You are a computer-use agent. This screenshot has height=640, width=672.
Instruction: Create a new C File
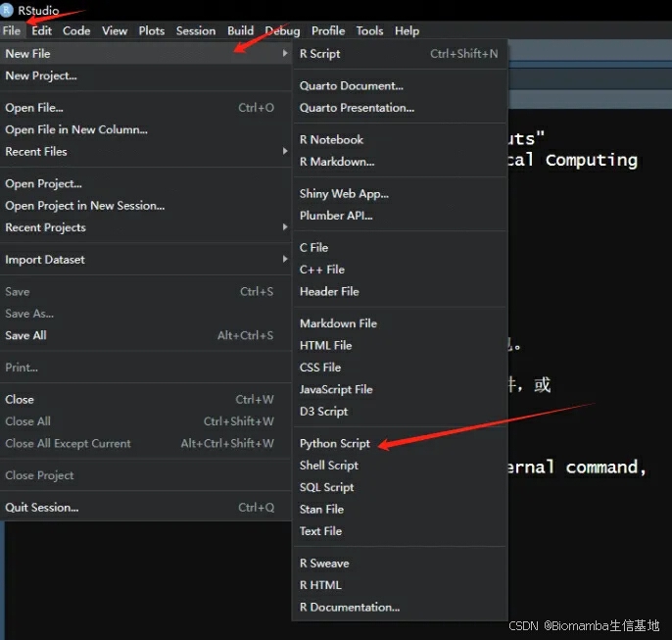[400, 248]
